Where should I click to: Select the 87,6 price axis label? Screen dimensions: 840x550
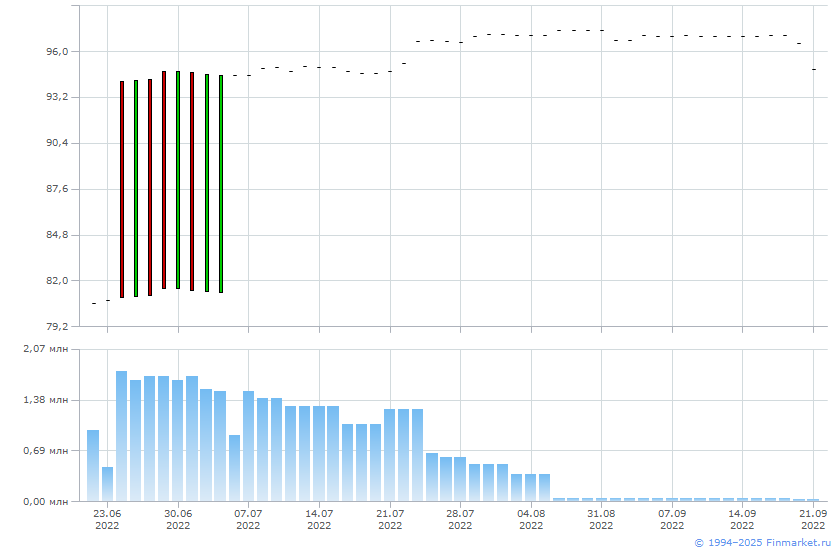click(x=57, y=189)
